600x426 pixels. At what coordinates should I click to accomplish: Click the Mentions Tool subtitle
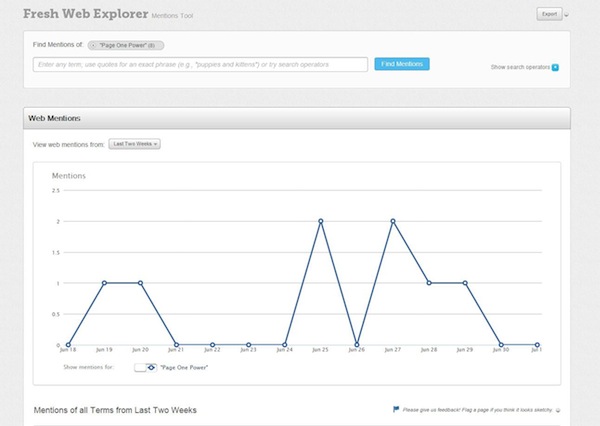172,16
